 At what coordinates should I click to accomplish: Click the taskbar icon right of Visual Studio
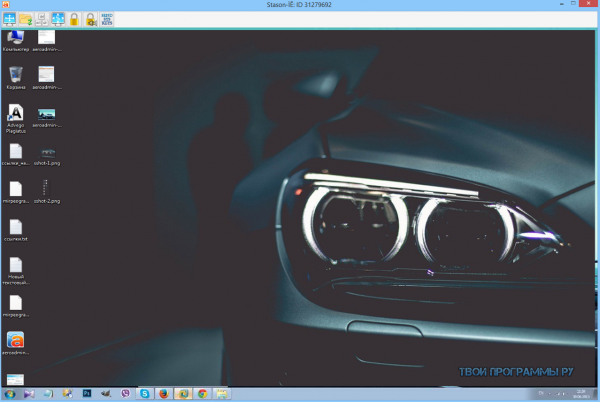49,394
